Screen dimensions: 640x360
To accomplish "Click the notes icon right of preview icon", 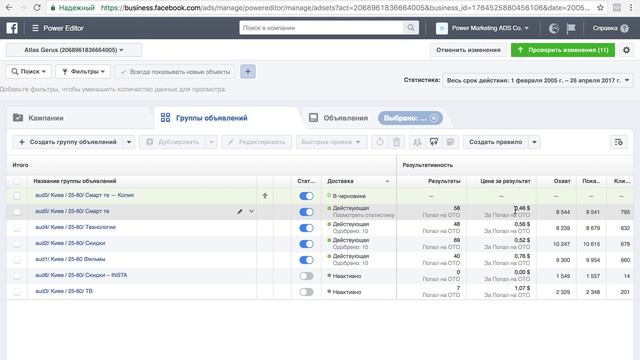I will (450, 142).
